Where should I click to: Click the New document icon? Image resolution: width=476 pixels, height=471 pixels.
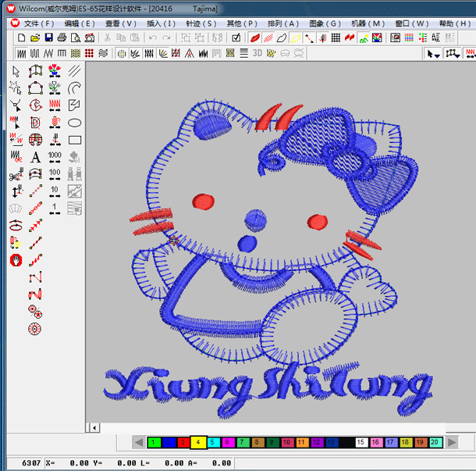(22, 37)
